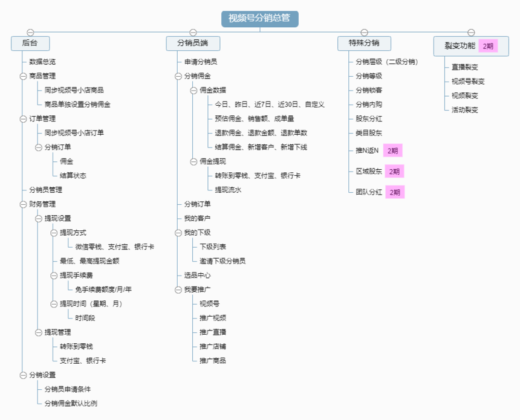Click the 2期 tag beside 区域股东
The image size is (520, 420).
click(394, 172)
